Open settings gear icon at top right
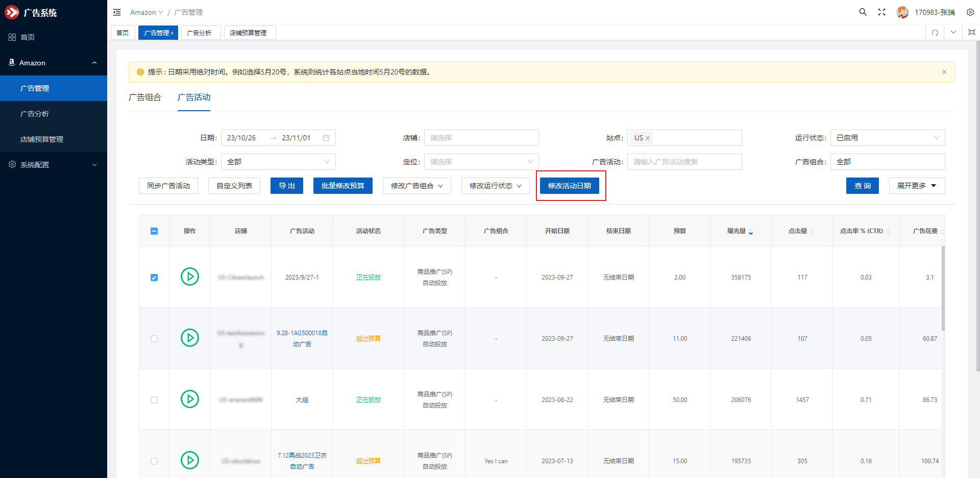 970,12
